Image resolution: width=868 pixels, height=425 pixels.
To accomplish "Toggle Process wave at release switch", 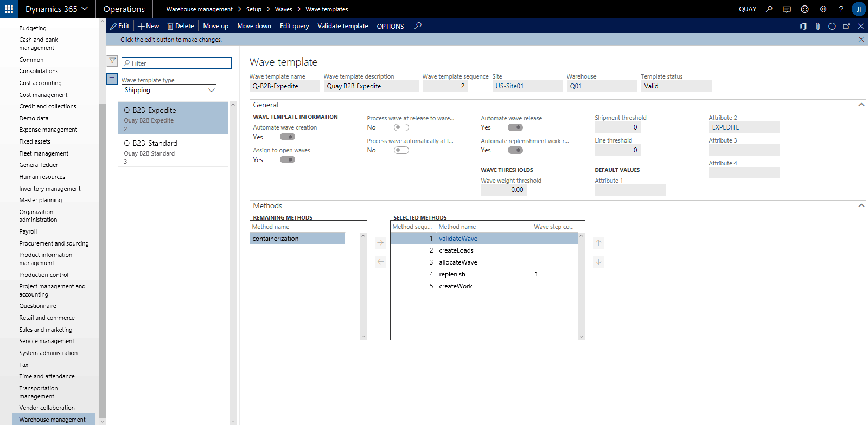I will pos(401,127).
